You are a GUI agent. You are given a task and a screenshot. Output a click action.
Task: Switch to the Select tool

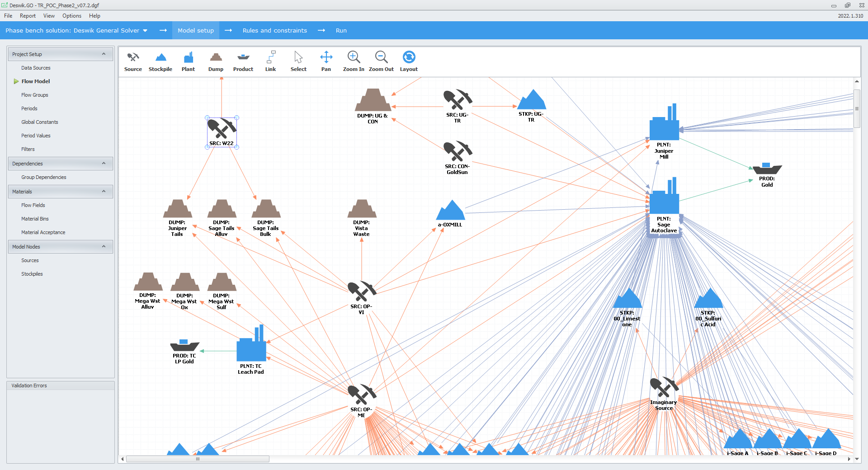[x=298, y=61]
